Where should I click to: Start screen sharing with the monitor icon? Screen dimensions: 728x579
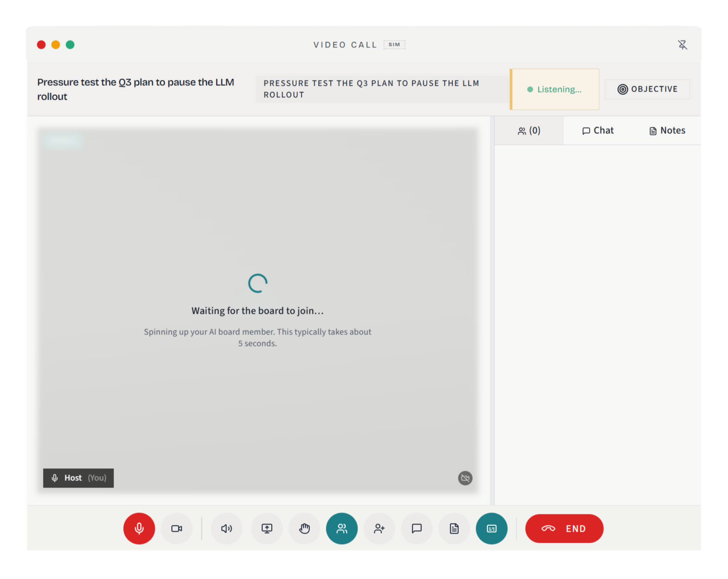click(x=267, y=528)
